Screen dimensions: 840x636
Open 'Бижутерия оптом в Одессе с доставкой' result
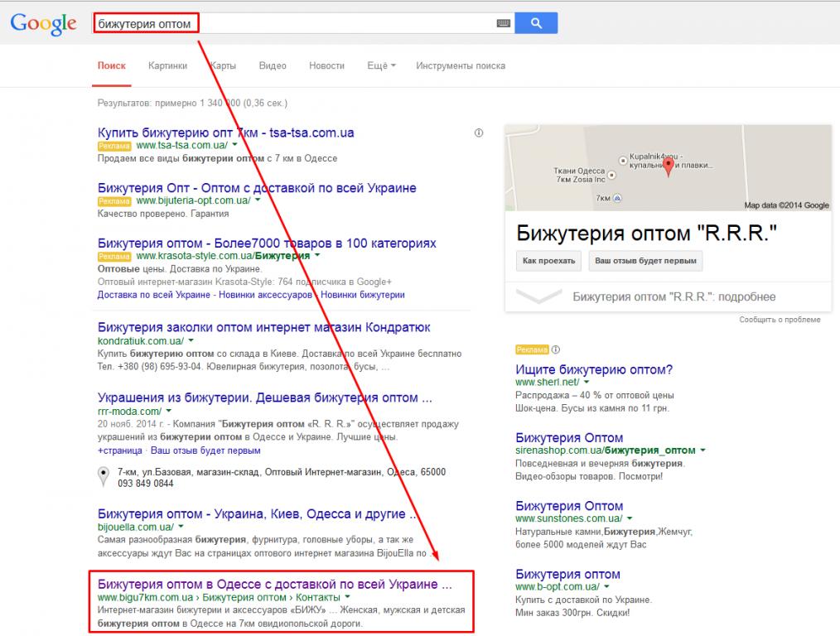[275, 584]
